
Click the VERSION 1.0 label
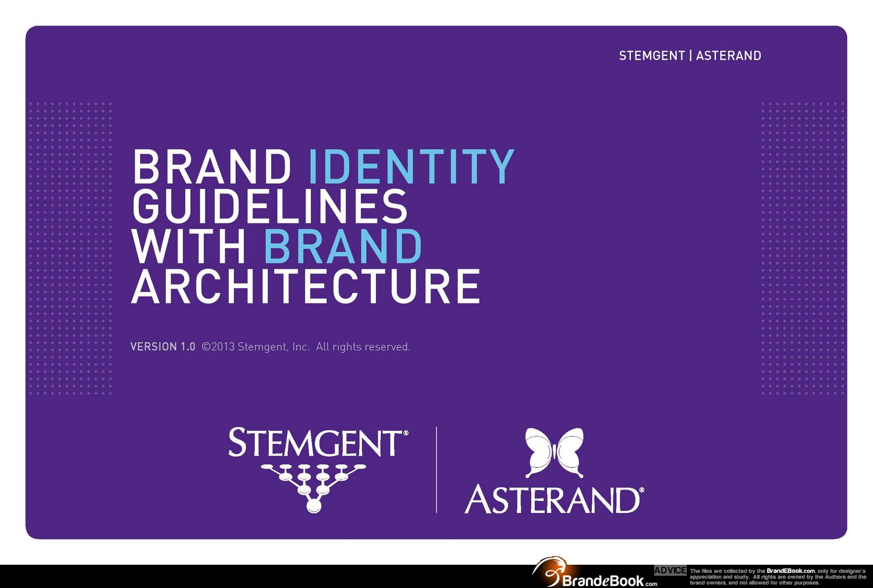(x=163, y=347)
